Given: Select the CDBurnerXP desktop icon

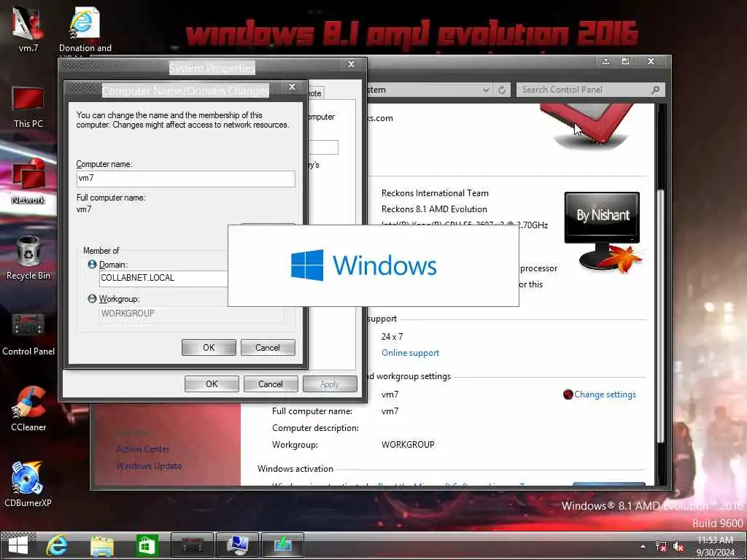Looking at the screenshot, I should pos(28,484).
